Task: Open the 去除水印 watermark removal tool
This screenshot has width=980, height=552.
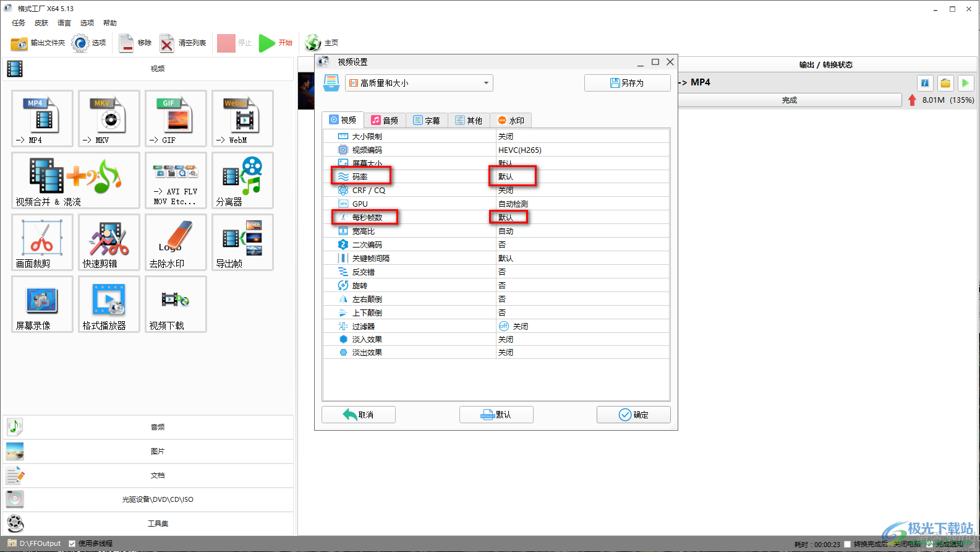Action: pos(176,242)
